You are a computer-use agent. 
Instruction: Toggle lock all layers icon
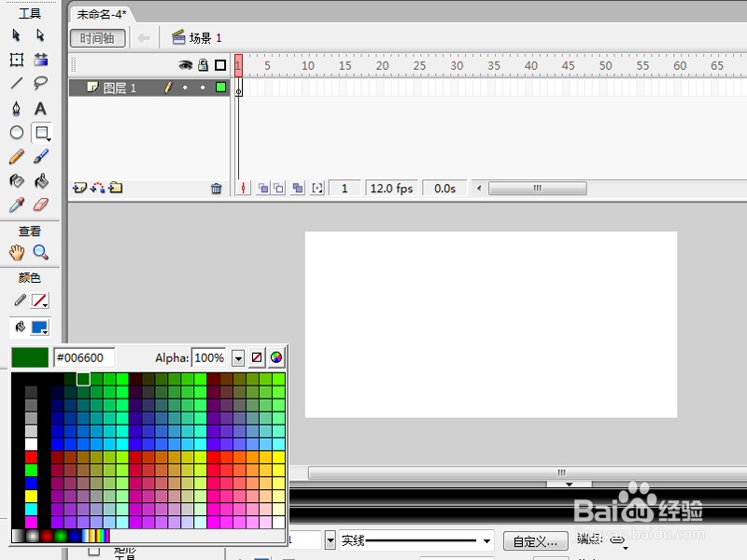[203, 65]
